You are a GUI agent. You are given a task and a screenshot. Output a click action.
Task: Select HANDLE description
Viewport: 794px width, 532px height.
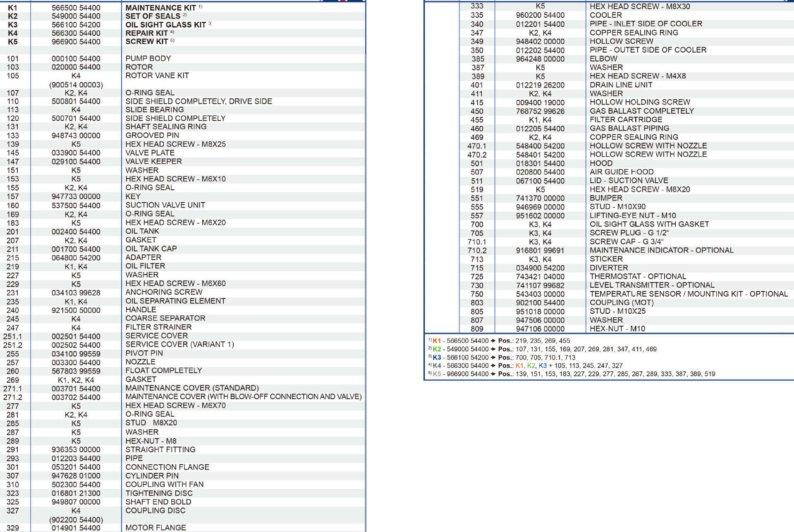click(141, 310)
